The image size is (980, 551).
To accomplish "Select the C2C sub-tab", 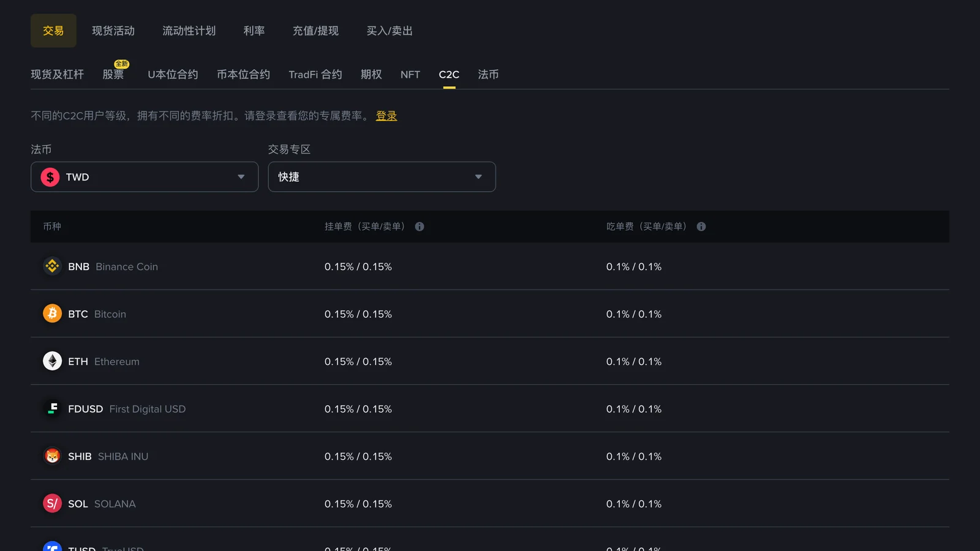I will coord(449,74).
